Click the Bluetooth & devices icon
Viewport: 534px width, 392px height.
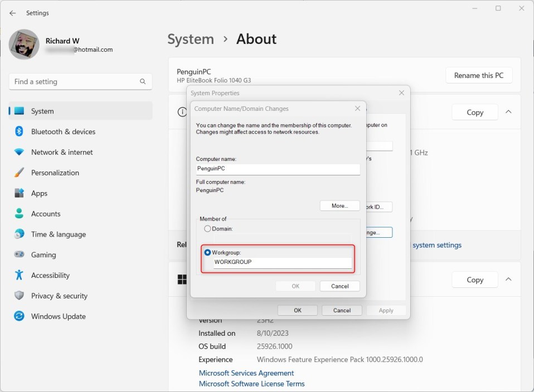tap(19, 131)
